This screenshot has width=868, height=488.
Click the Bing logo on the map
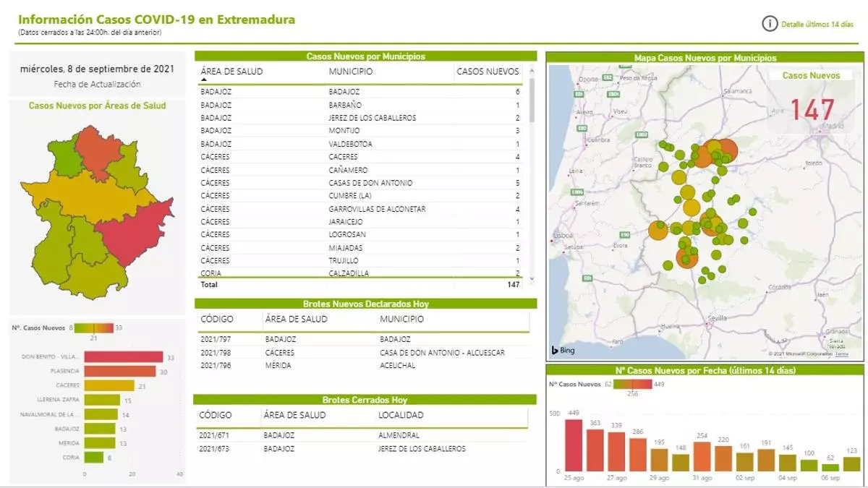(x=563, y=351)
